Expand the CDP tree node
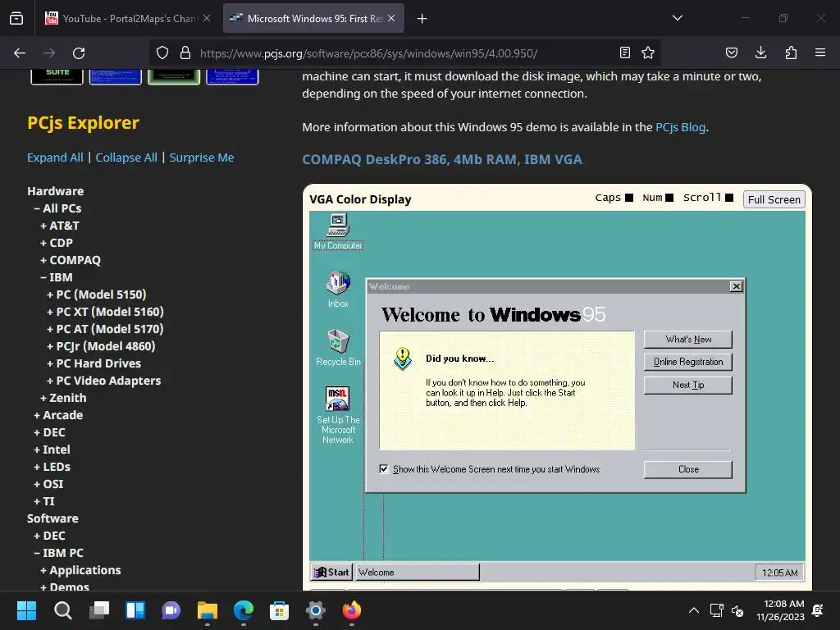The image size is (840, 630). pyautogui.click(x=57, y=243)
